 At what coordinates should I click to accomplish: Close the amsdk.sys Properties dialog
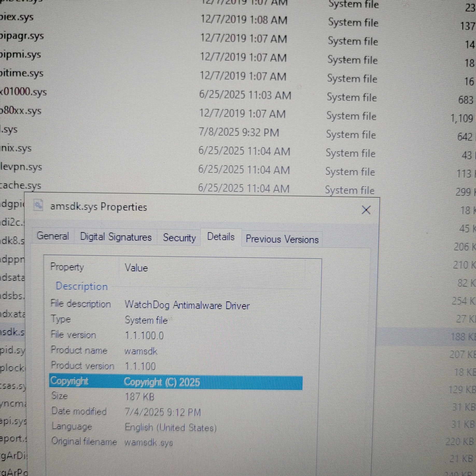366,210
